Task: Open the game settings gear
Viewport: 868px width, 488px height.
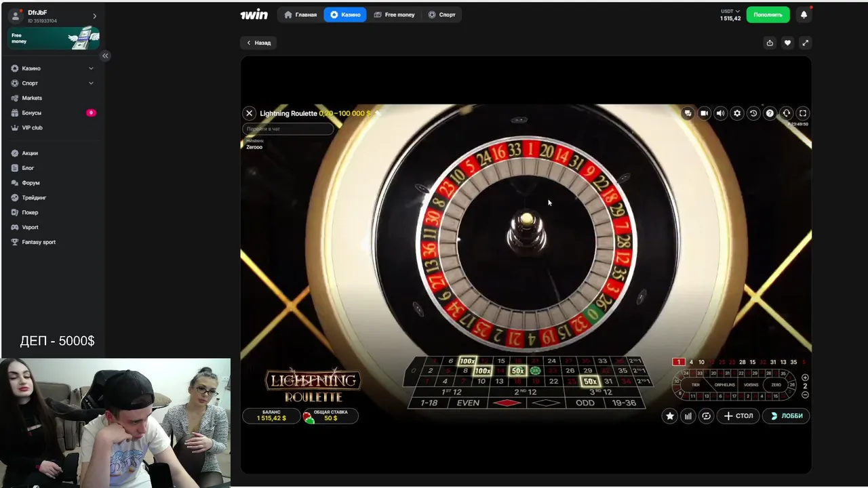Action: click(x=737, y=113)
